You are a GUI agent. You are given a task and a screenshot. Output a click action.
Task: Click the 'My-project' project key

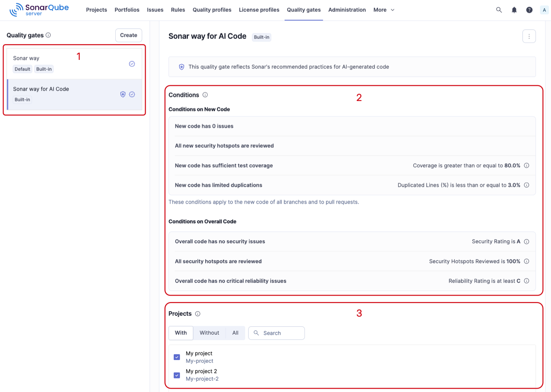tap(199, 361)
